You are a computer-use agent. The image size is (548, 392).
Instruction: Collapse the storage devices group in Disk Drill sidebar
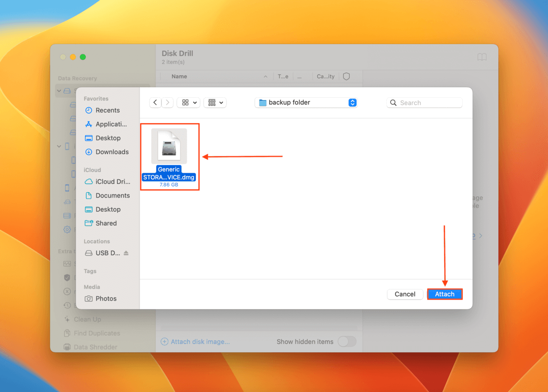[x=59, y=91]
